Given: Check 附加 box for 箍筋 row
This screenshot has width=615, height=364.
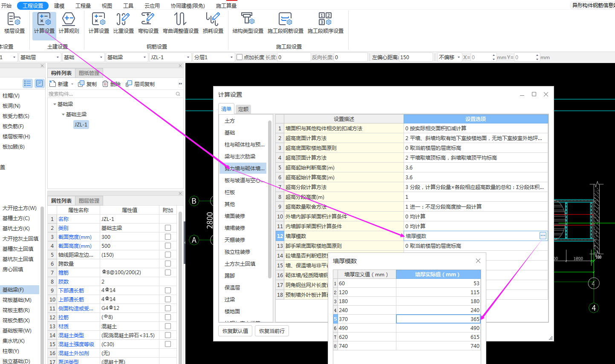Looking at the screenshot, I should tap(168, 272).
